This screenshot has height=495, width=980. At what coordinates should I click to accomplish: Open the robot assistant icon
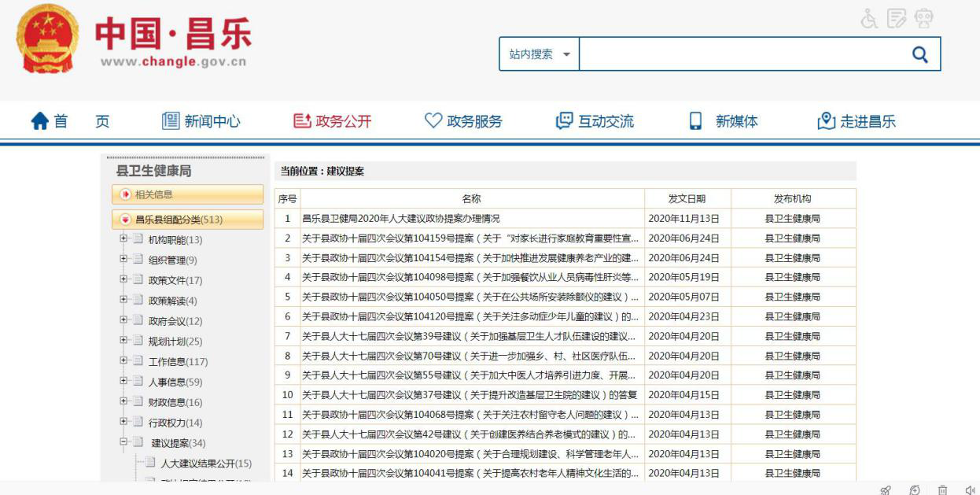coord(924,19)
